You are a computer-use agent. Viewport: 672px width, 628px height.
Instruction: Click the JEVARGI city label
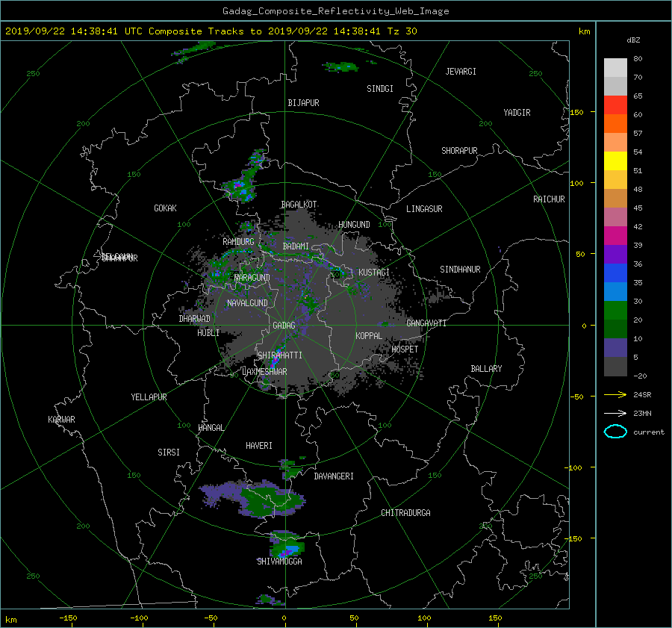click(x=461, y=72)
